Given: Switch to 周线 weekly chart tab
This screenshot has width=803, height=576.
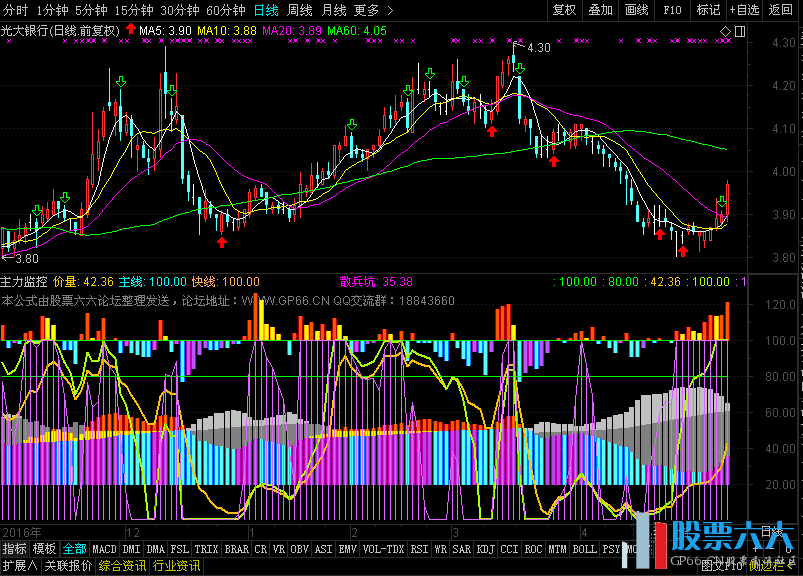Looking at the screenshot, I should [x=299, y=10].
